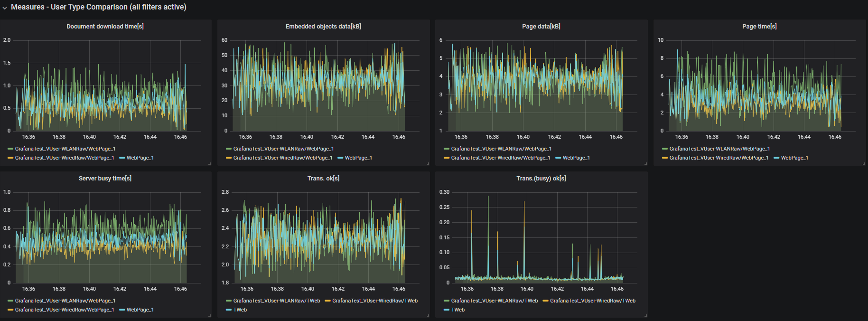Click cyan TWeb color icon in Trans.(busy) ok legend
Screen dimensions: 868x321
447,310
